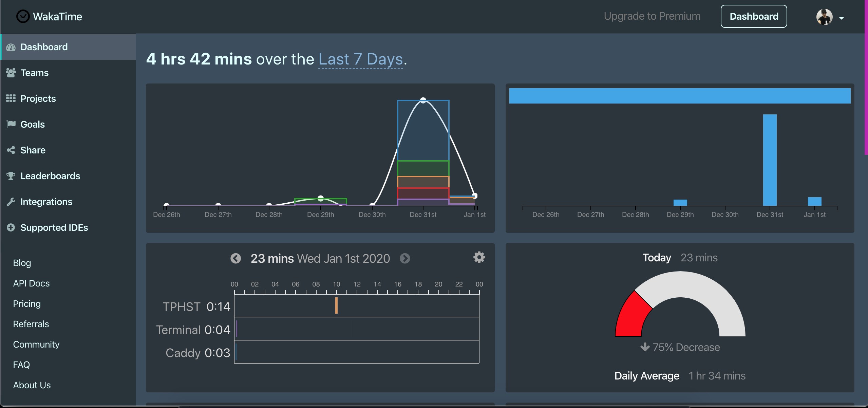Click the Integrations wrench icon

[11, 202]
